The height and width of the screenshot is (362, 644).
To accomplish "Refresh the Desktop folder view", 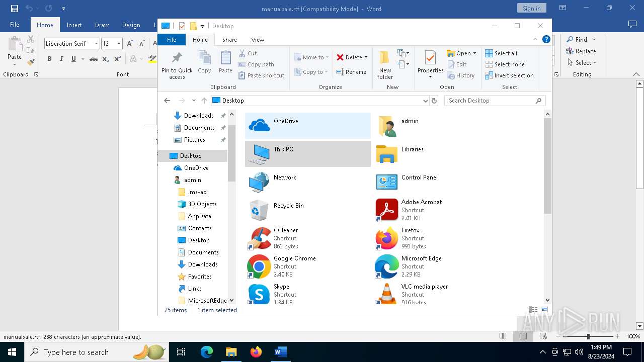I will coord(434,101).
